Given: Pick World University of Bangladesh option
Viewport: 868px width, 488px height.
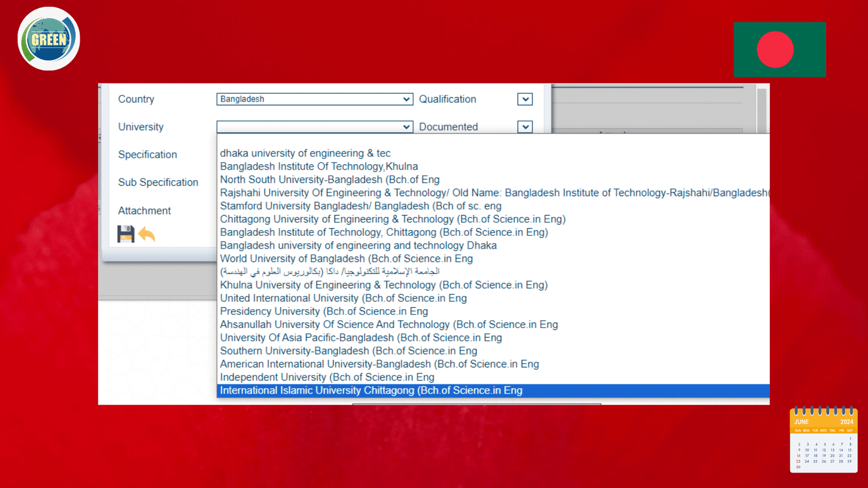Looking at the screenshot, I should tap(346, 259).
